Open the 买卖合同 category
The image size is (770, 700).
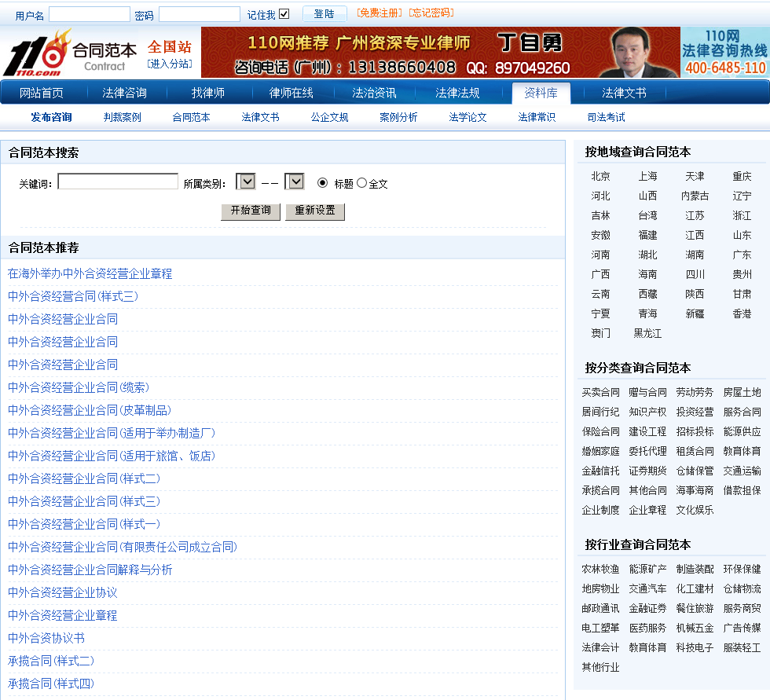[600, 392]
